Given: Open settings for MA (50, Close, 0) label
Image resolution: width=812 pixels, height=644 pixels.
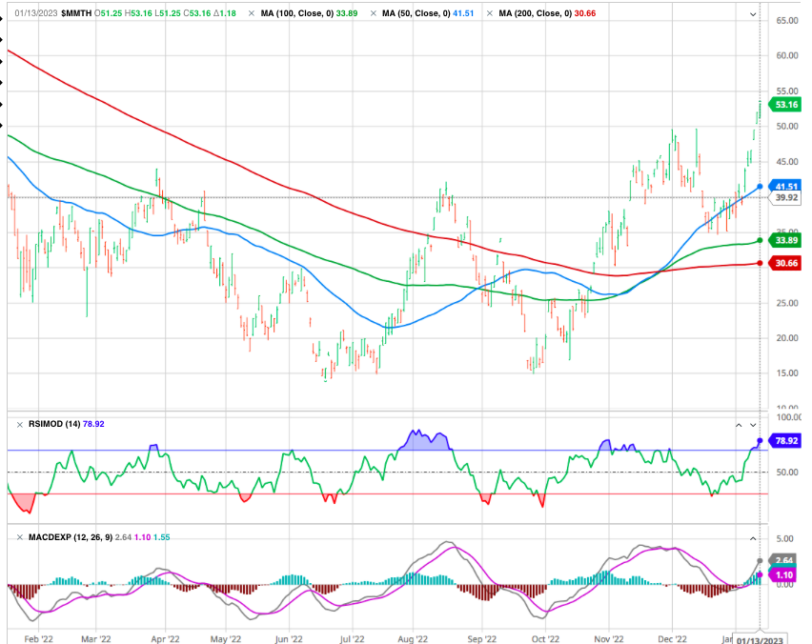Looking at the screenshot, I should [x=416, y=13].
